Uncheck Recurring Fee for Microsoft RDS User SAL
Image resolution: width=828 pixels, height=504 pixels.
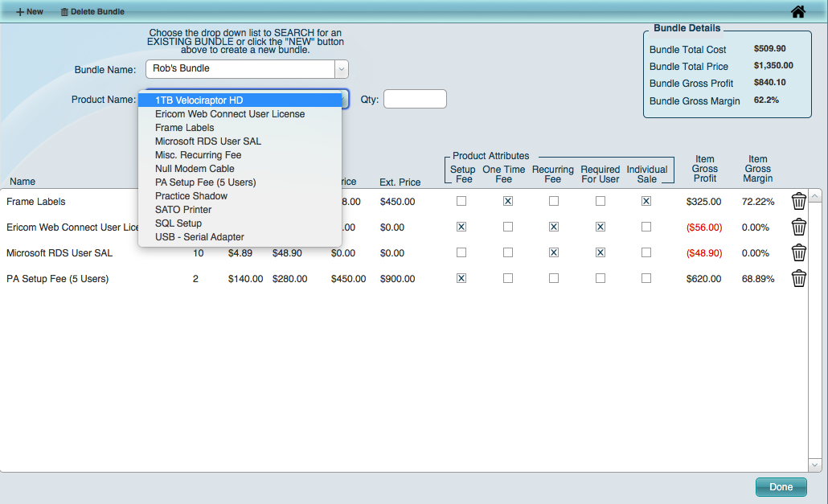(x=554, y=252)
